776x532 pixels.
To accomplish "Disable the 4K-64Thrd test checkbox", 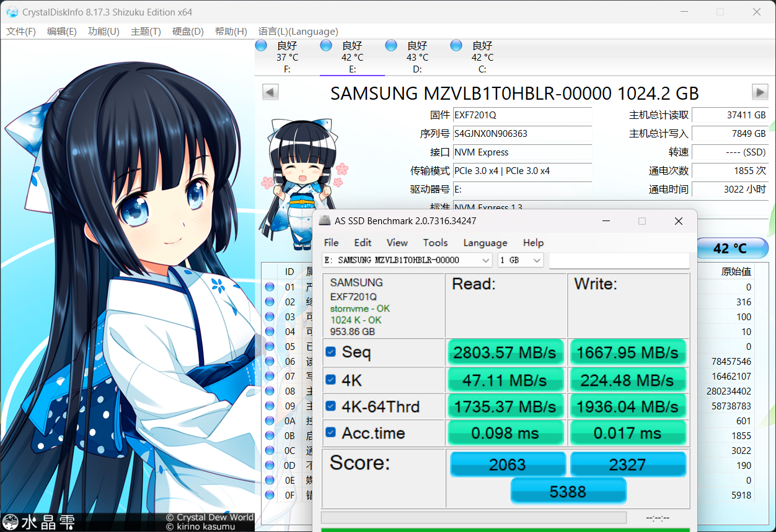I will point(330,406).
